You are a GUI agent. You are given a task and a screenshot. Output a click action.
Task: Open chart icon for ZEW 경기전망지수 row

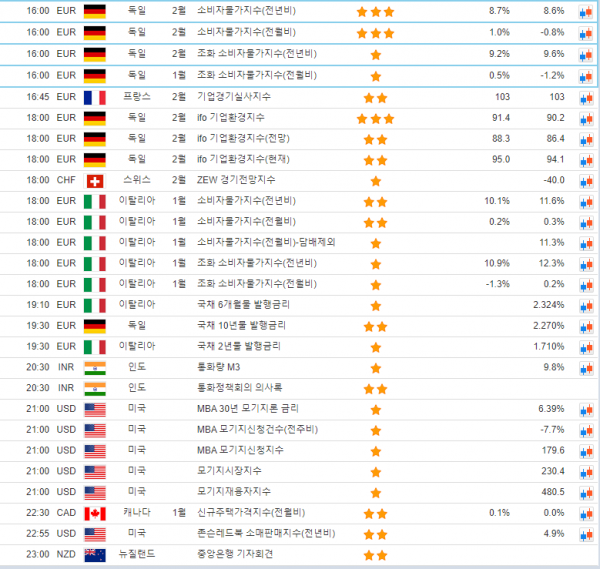(x=585, y=181)
